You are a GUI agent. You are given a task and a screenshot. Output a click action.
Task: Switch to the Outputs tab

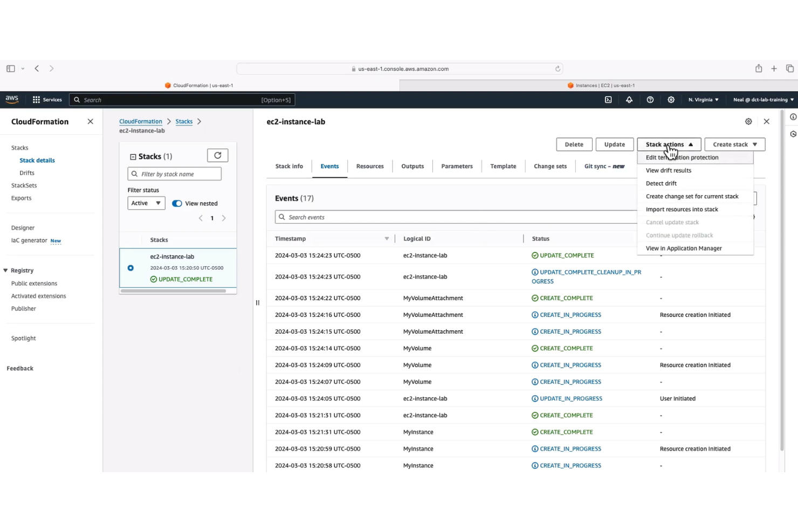coord(412,167)
